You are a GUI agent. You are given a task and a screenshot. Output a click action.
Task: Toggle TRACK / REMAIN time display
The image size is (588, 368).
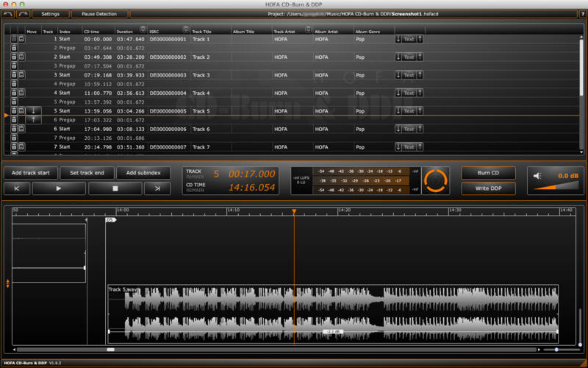pos(195,174)
